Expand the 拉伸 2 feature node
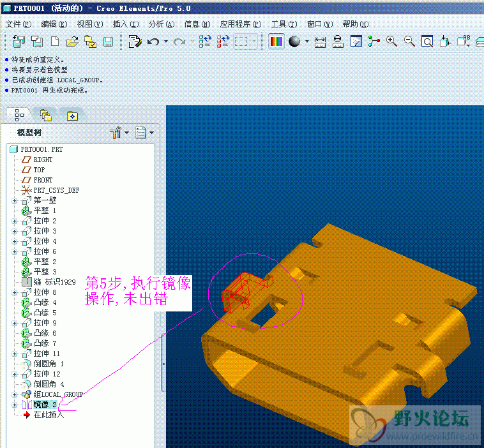The height and width of the screenshot is (448, 484). 14,221
